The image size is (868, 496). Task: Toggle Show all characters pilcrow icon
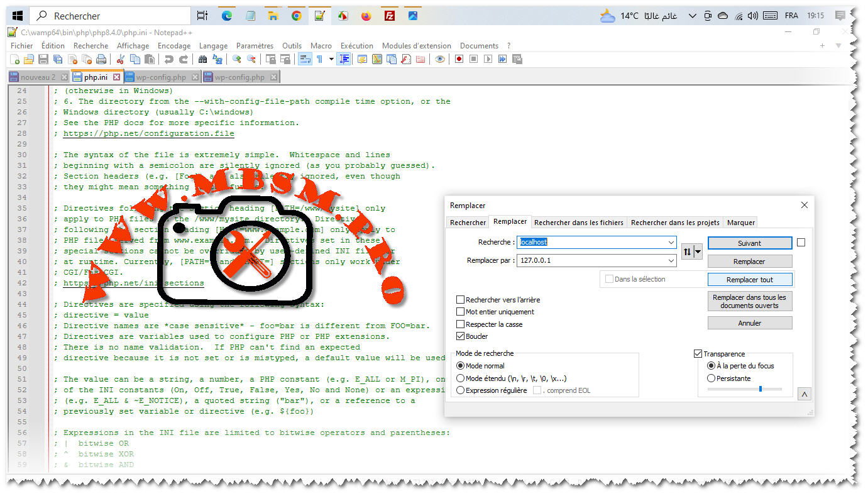coord(320,59)
